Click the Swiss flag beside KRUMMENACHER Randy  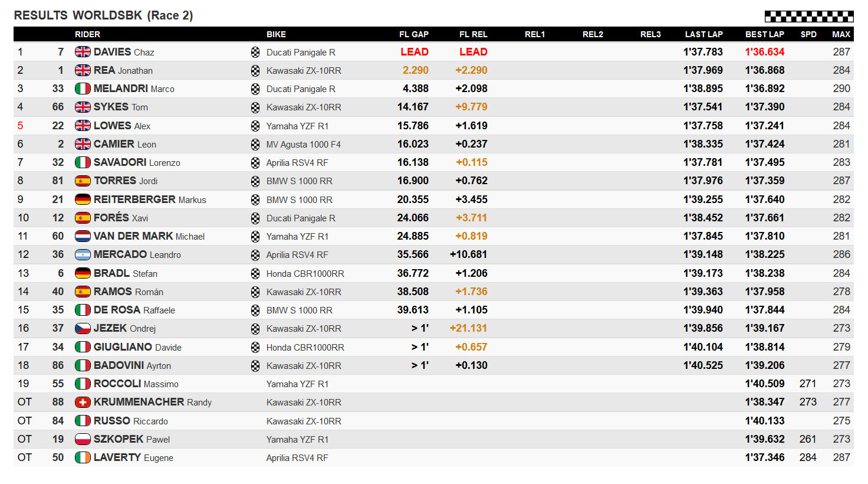pos(83,402)
